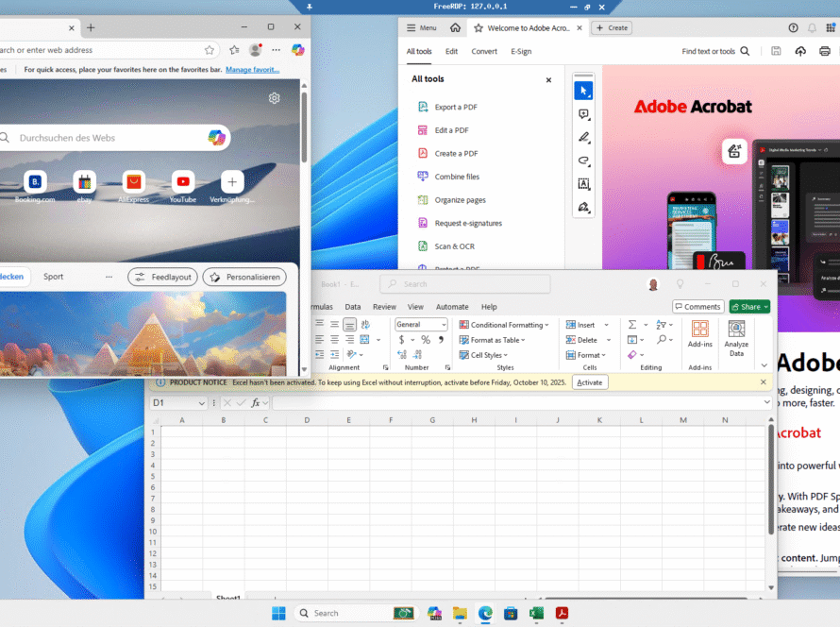Viewport: 840px width, 627px height.
Task: Click the Analyze Data icon in Excel
Action: point(736,330)
